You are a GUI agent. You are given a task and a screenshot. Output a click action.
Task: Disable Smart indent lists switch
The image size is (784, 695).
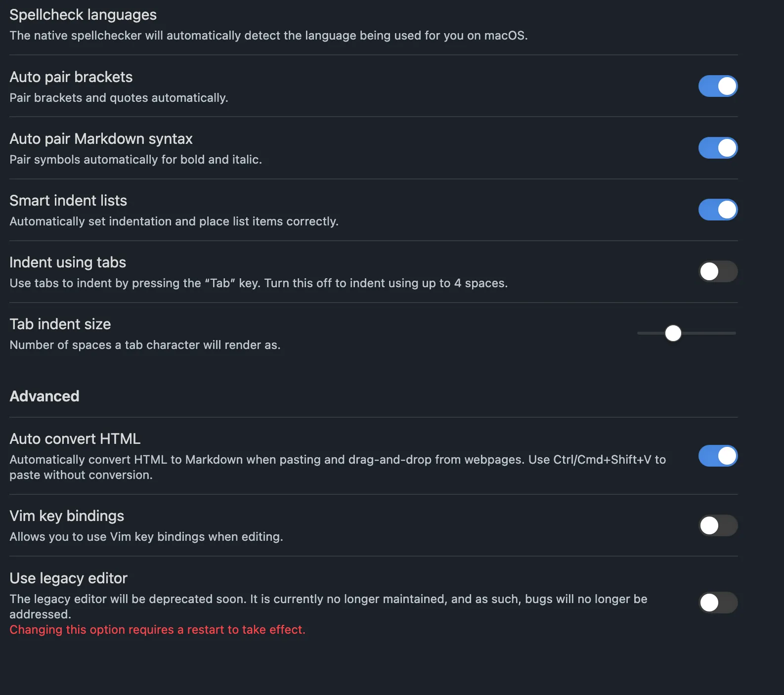pos(718,210)
